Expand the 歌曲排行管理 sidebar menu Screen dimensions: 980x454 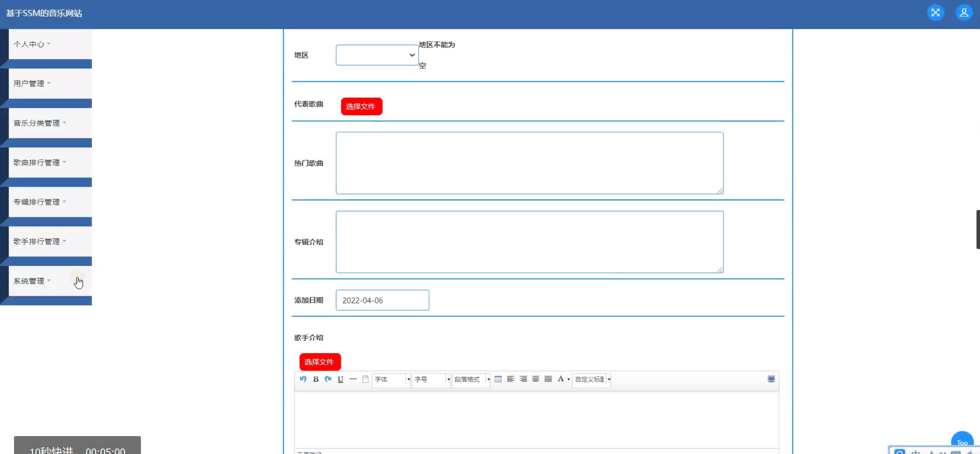[50, 163]
